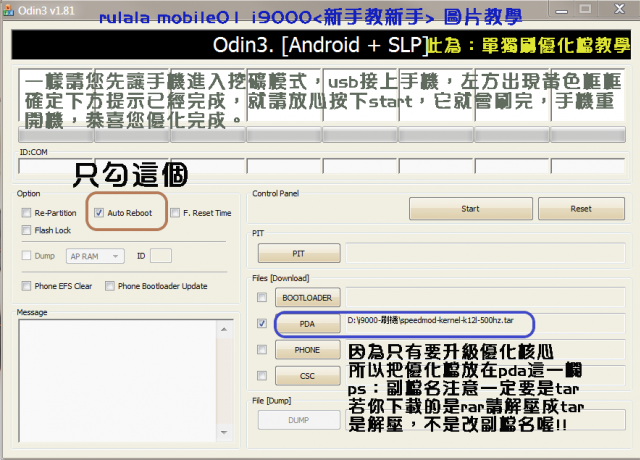
Task: Enable the Flash Lock checkbox
Action: coord(26,230)
